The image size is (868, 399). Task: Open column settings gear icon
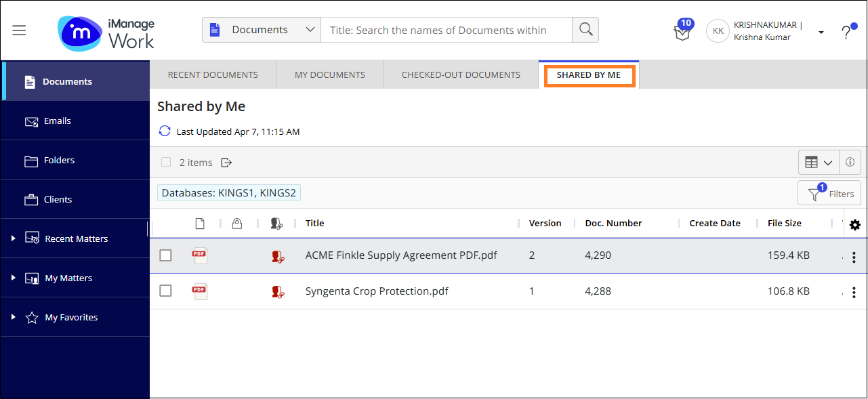click(x=854, y=225)
